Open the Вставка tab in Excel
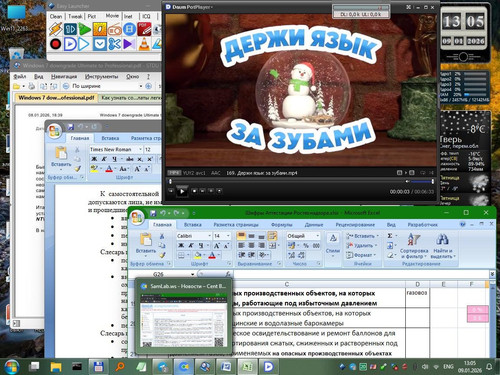This screenshot has height=375, width=500. pos(193,225)
